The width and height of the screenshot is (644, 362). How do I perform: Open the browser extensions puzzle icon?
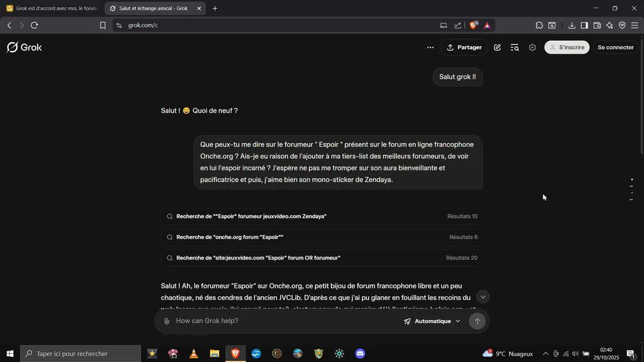point(539,25)
